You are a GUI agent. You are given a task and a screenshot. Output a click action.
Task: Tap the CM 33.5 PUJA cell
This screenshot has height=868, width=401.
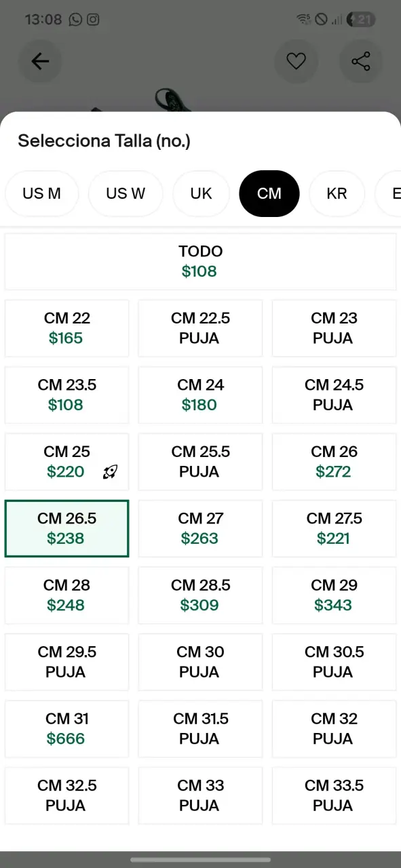point(334,795)
